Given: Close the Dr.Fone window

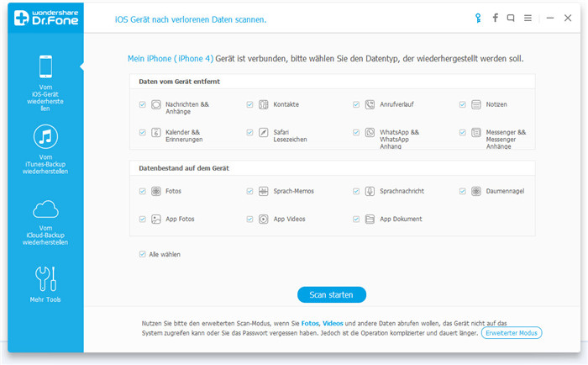Looking at the screenshot, I should (x=568, y=18).
